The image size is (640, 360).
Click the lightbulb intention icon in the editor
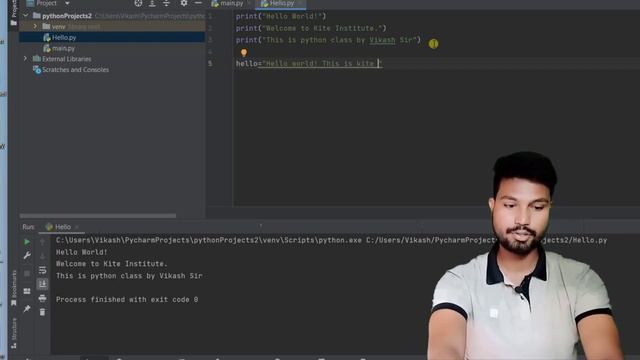coord(244,53)
